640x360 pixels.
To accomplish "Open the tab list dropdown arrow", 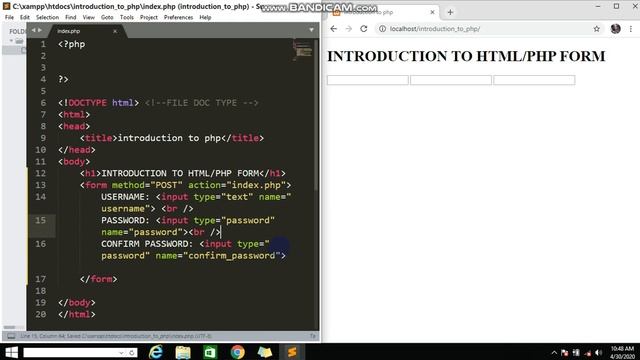I will (x=311, y=30).
